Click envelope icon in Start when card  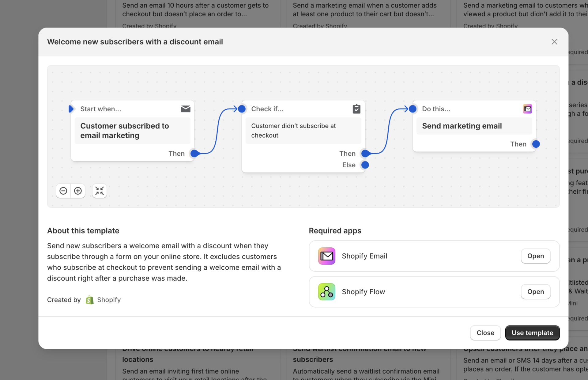tap(186, 109)
